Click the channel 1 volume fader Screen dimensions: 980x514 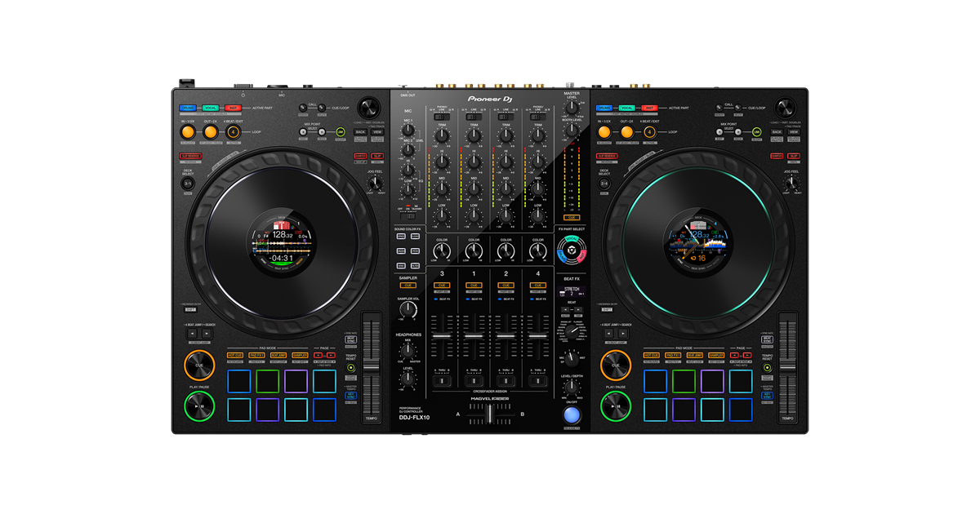pos(474,335)
